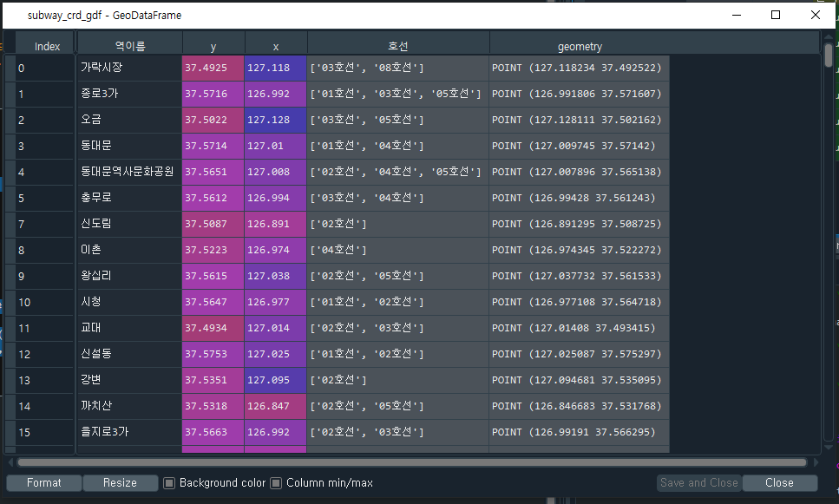The width and height of the screenshot is (839, 504).
Task: Toggle the Column min/max checkbox
Action: click(276, 483)
